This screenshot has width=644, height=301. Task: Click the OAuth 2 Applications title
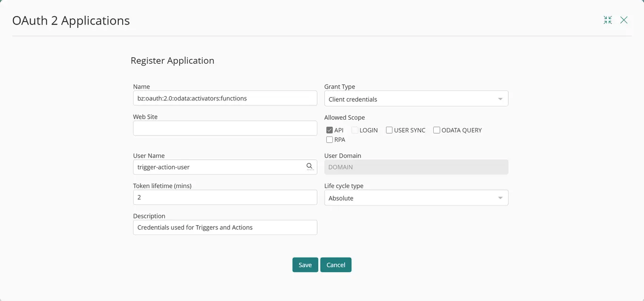[x=71, y=21]
